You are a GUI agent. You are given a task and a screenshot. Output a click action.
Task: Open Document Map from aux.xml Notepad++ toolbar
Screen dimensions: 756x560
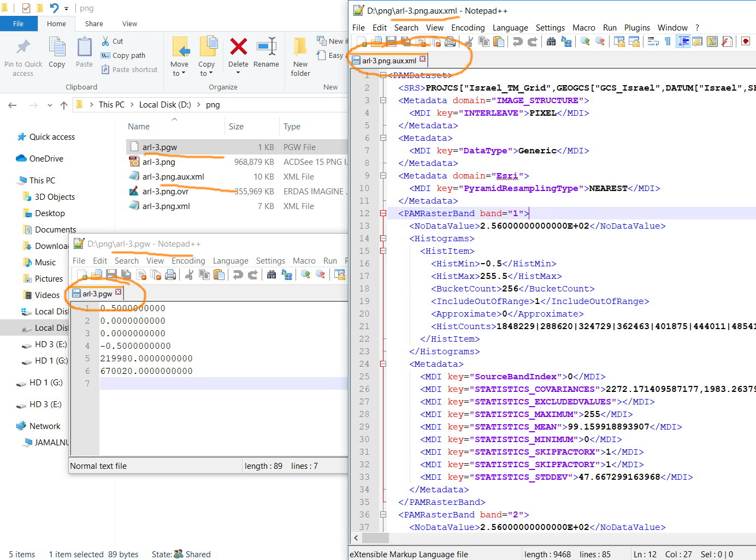coord(712,41)
